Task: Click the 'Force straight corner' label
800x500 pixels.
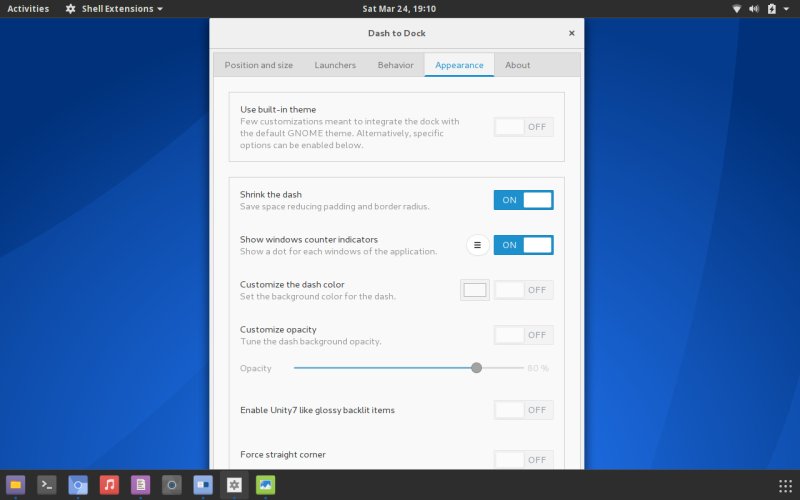Action: coord(283,454)
